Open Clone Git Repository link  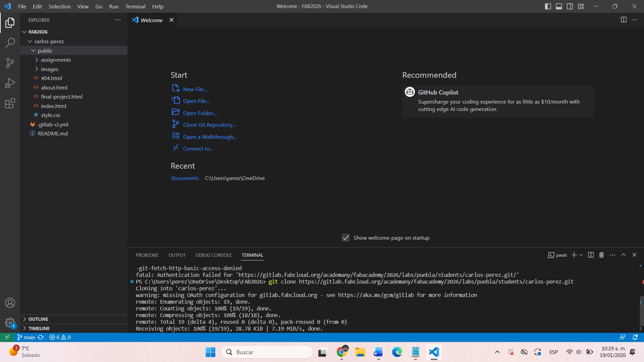click(x=209, y=124)
